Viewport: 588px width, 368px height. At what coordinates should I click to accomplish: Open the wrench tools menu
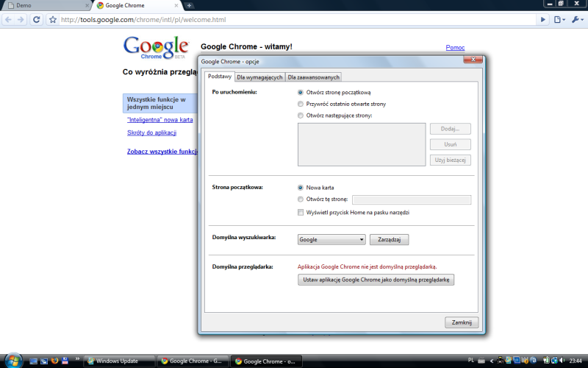click(x=577, y=20)
